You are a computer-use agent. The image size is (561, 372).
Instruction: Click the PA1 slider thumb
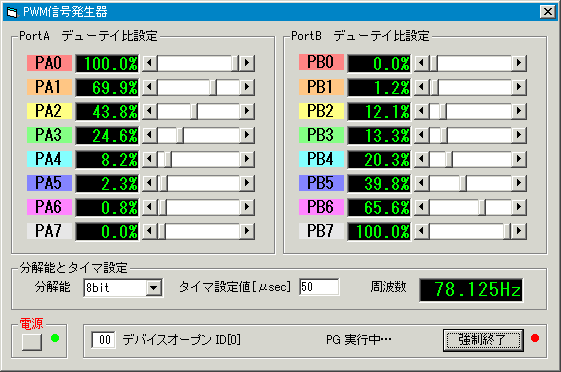click(x=213, y=87)
